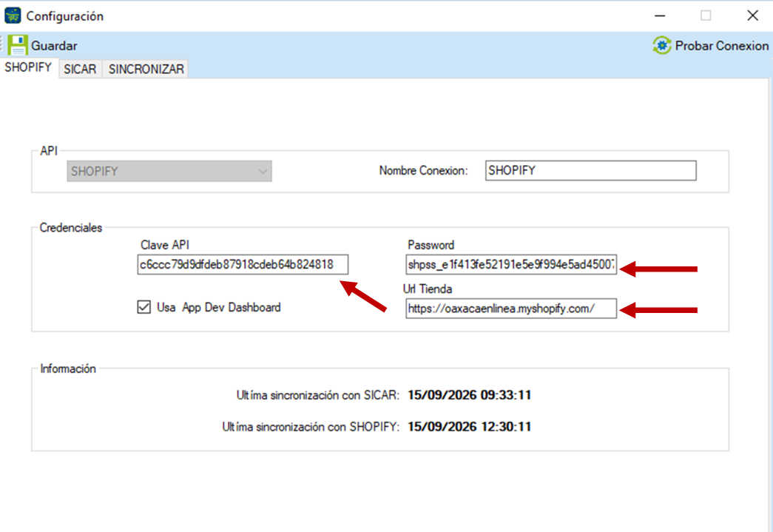Click into the Clave API field
Screen dimensions: 773x532
[x=243, y=264]
